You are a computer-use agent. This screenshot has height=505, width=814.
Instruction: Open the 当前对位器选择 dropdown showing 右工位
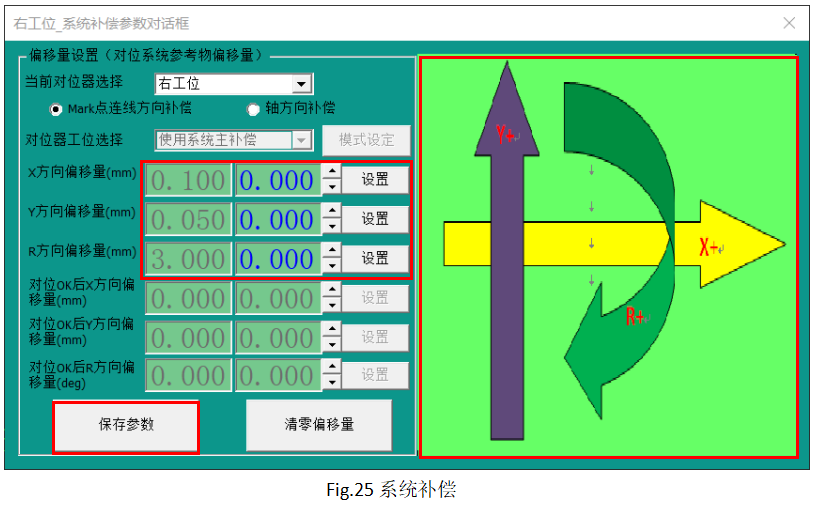coord(301,84)
